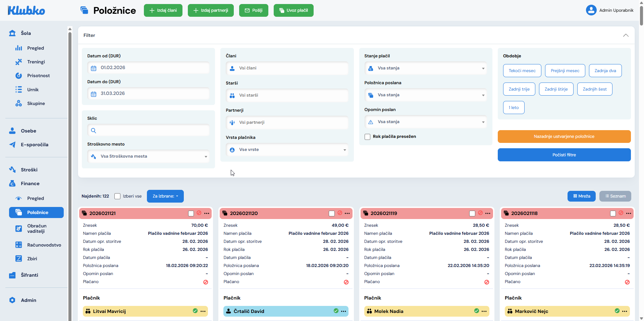This screenshot has height=321, width=644.
Task: Open Treningi in the sidebar
Action: [36, 62]
